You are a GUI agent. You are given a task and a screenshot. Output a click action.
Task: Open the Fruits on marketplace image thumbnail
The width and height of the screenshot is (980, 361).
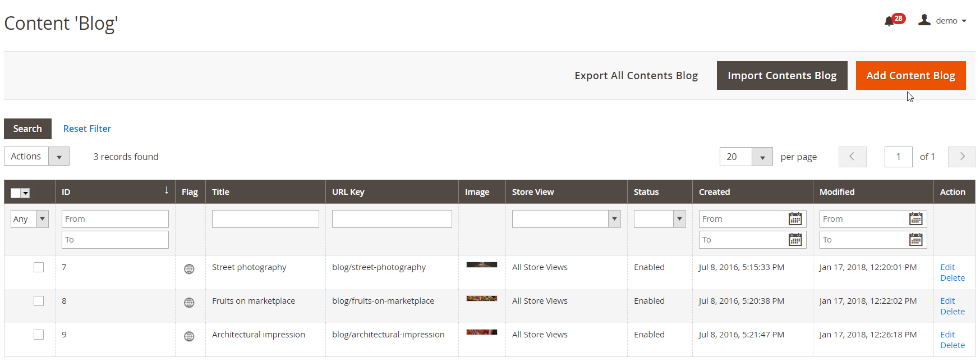coord(482,299)
